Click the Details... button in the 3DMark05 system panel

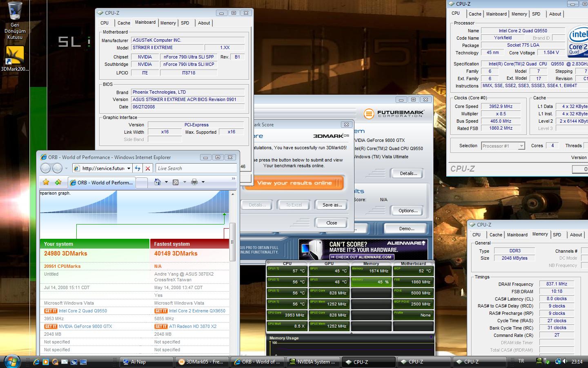point(408,173)
